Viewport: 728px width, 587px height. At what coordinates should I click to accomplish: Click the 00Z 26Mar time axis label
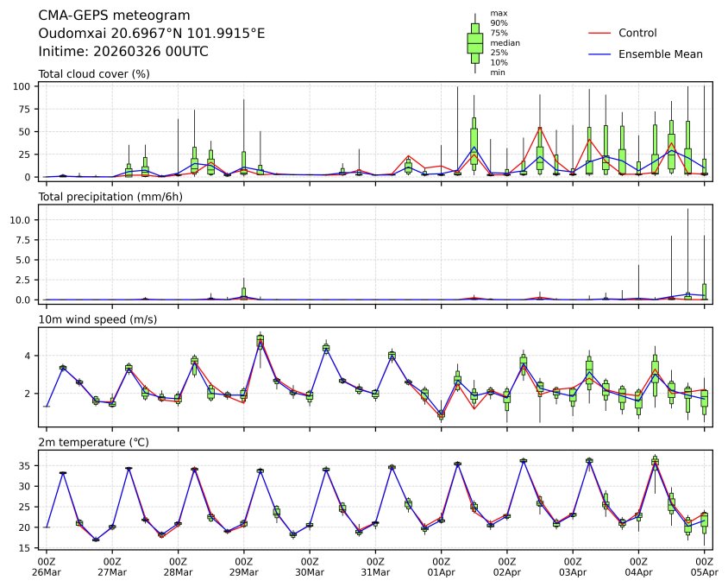[47, 566]
